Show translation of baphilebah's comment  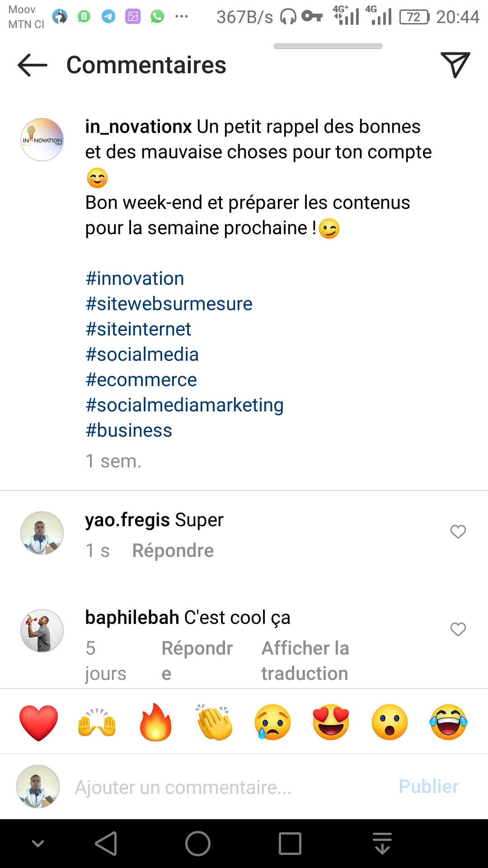click(x=305, y=660)
